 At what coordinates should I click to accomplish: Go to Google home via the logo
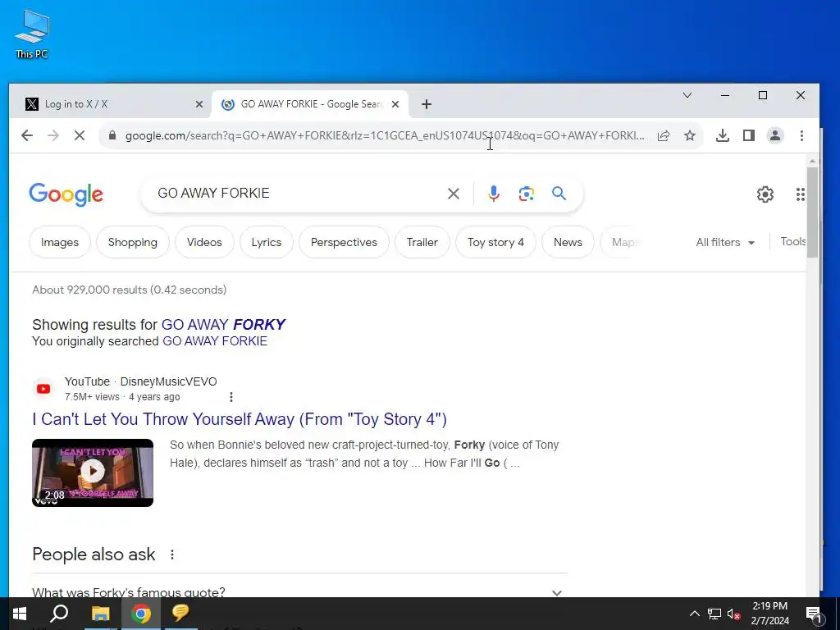pos(66,194)
